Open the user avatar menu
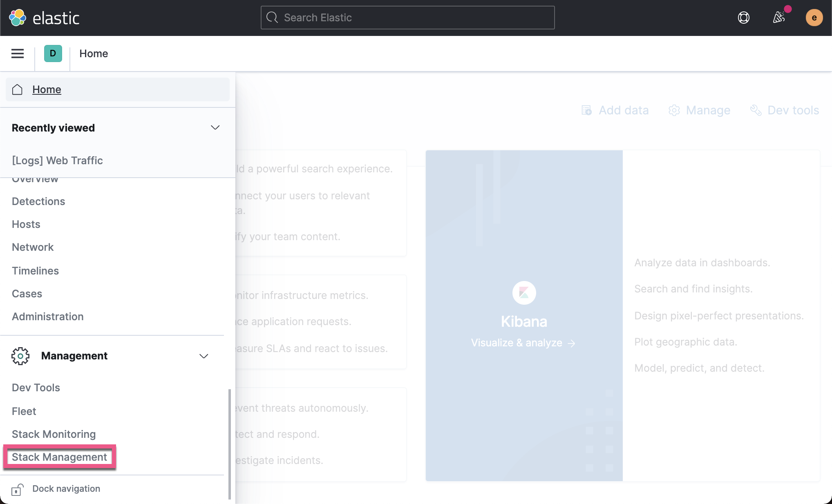The width and height of the screenshot is (832, 504). click(x=814, y=18)
